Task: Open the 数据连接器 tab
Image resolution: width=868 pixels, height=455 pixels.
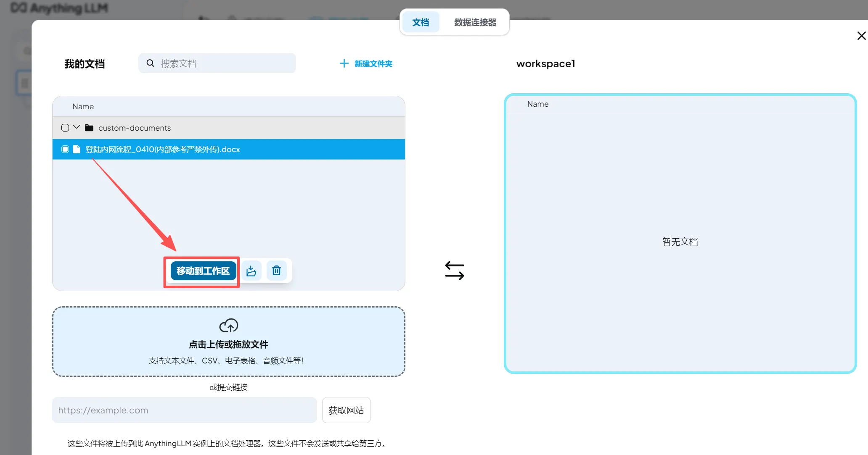Action: click(x=475, y=22)
